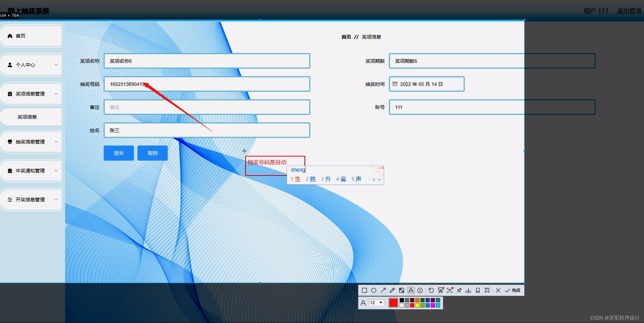Click the 备注 remarks input field
The image size is (644, 323).
click(x=207, y=107)
